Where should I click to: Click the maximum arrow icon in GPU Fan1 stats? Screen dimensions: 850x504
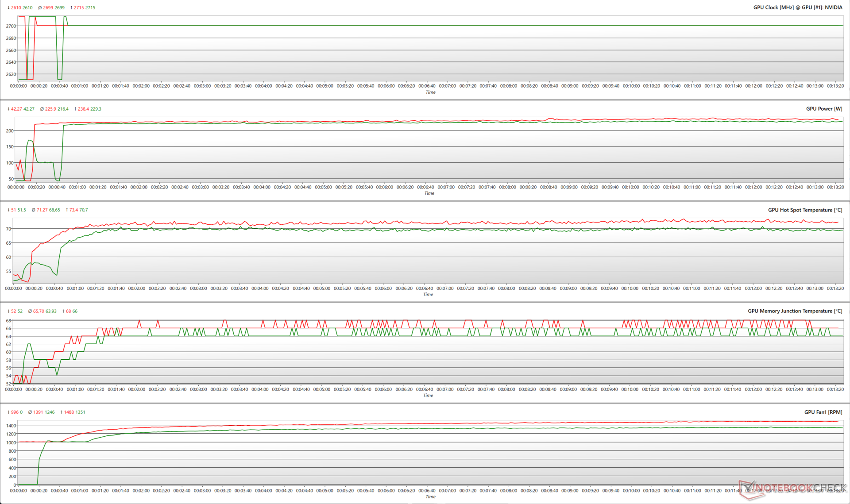point(61,412)
